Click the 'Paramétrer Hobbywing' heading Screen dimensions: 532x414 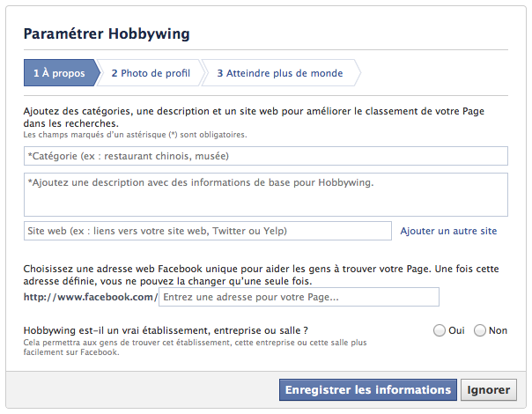(x=107, y=34)
